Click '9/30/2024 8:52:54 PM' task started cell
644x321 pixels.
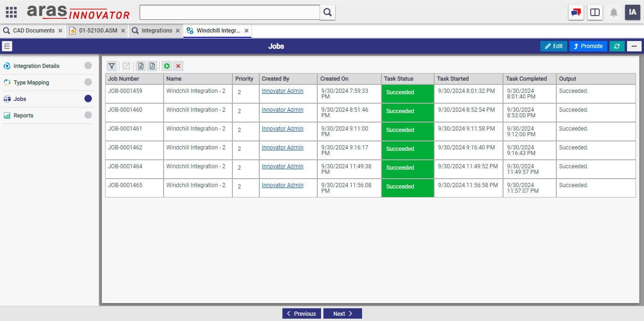coord(469,113)
